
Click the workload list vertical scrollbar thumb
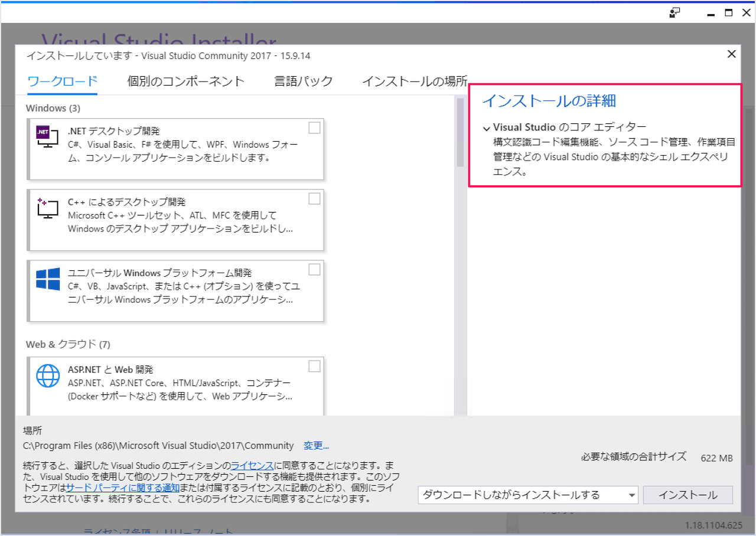460,133
